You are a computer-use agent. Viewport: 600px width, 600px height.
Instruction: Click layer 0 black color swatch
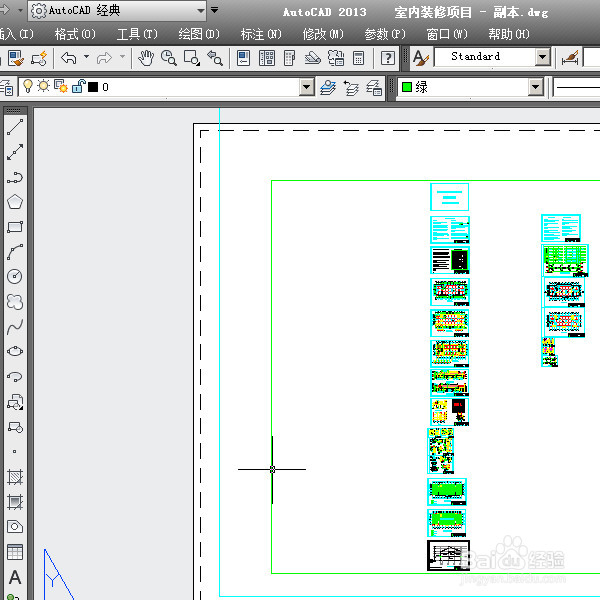click(93, 87)
